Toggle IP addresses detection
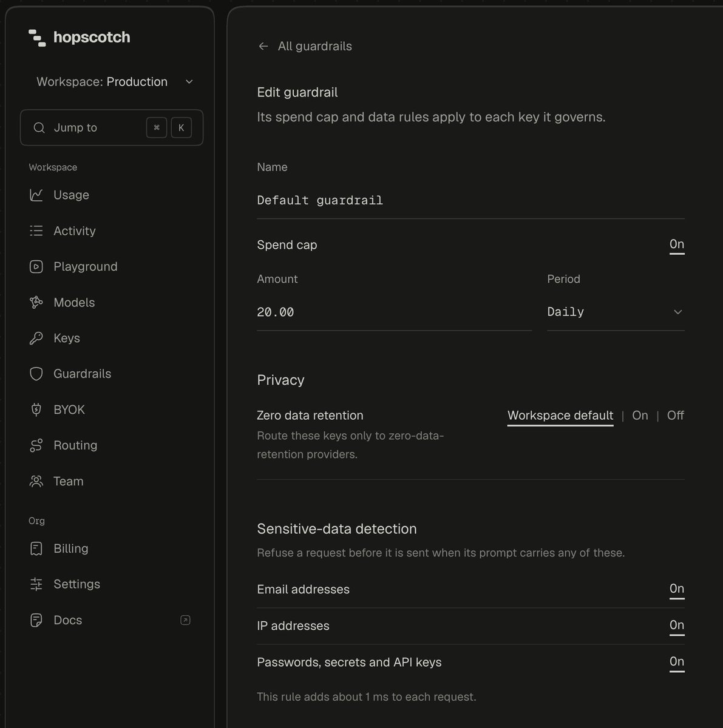This screenshot has width=723, height=728. [x=677, y=625]
